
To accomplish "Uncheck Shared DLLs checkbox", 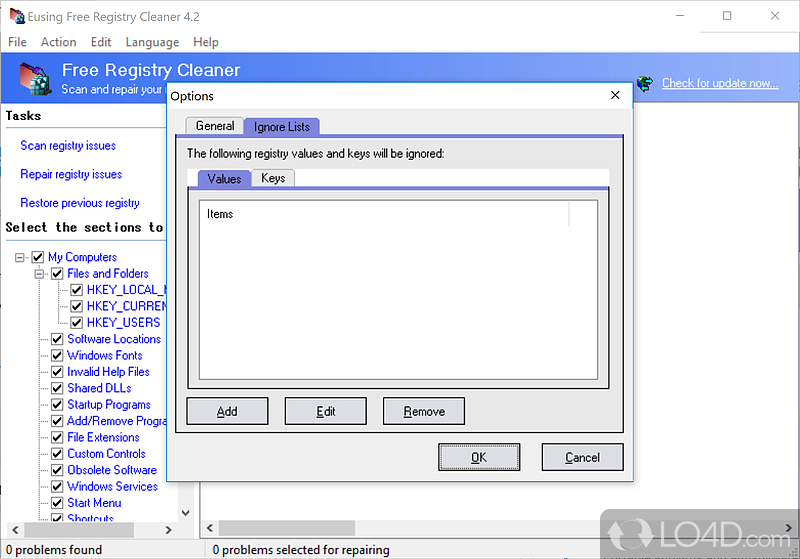I will click(57, 388).
